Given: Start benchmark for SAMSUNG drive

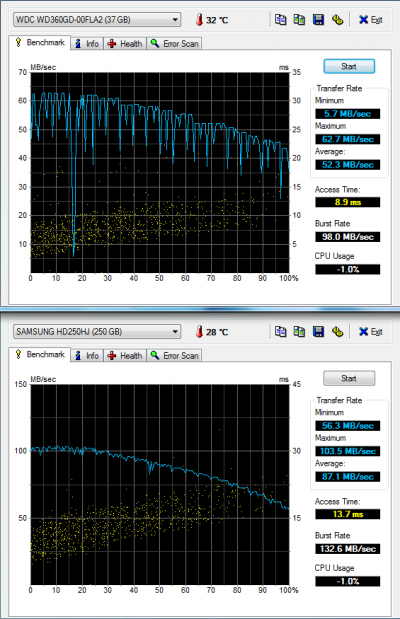Looking at the screenshot, I should [349, 378].
